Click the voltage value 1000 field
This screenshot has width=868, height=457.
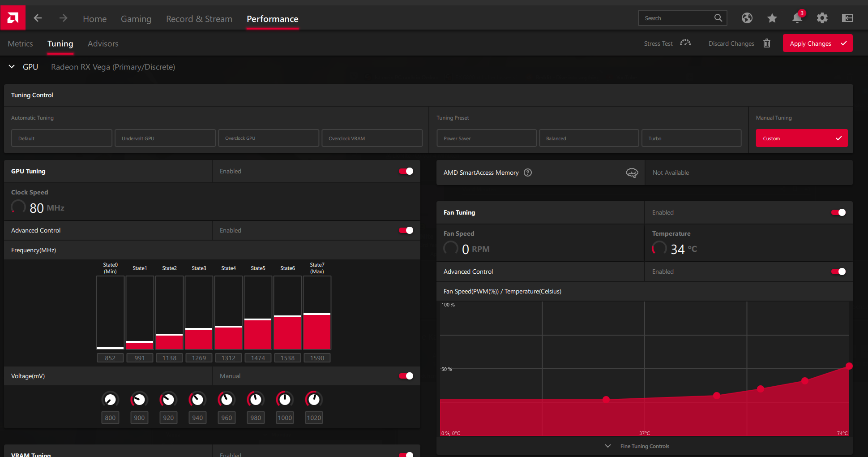pos(285,418)
